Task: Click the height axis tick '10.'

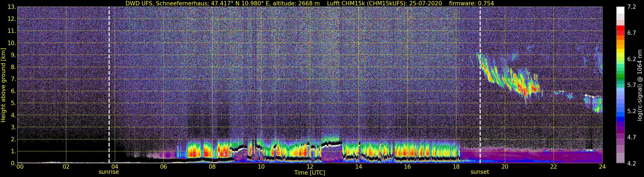Action: click(12, 43)
